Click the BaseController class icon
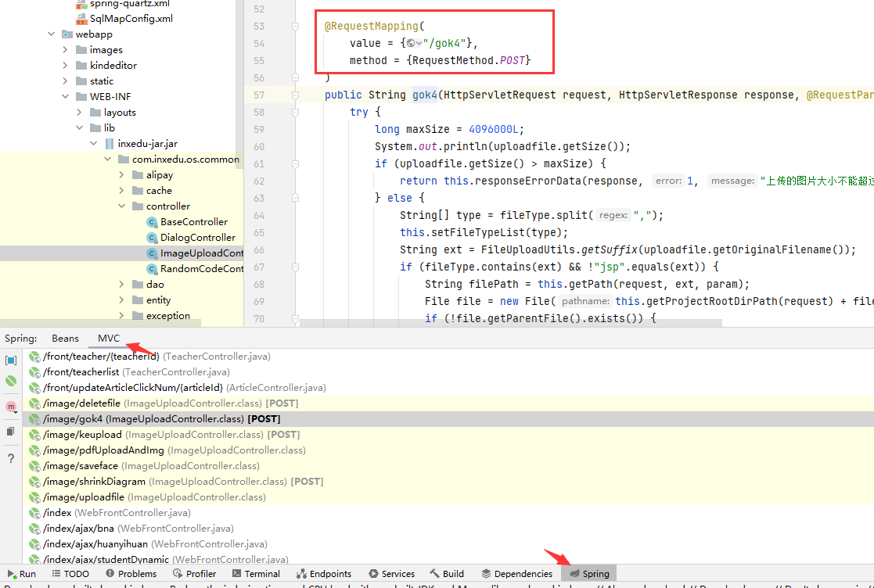 coord(152,222)
